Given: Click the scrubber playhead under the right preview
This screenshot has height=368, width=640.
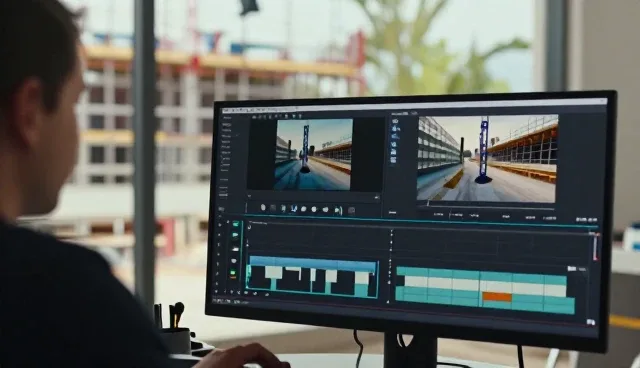Looking at the screenshot, I should [x=428, y=204].
